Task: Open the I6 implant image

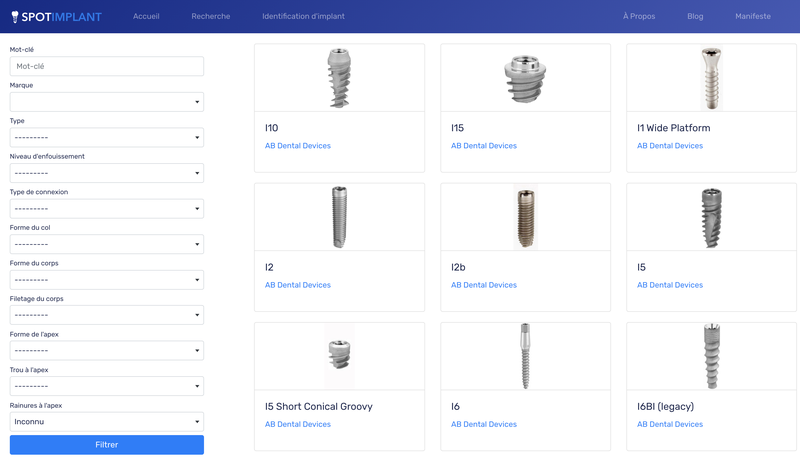Action: [x=526, y=356]
